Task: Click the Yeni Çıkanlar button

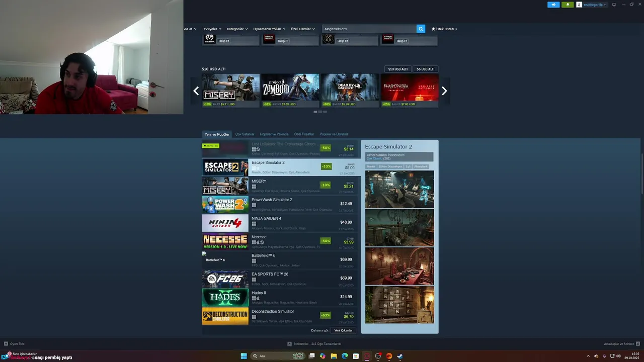Action: pos(344,330)
